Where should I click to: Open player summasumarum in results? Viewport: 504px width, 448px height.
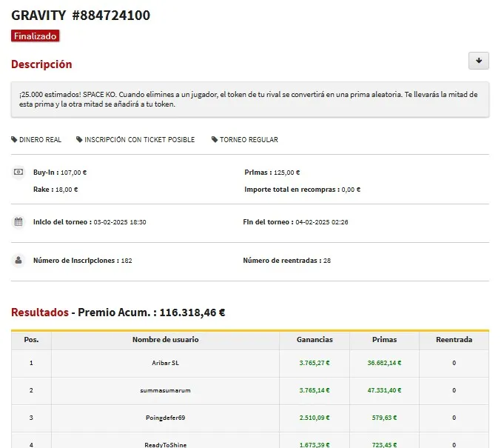pyautogui.click(x=165, y=390)
